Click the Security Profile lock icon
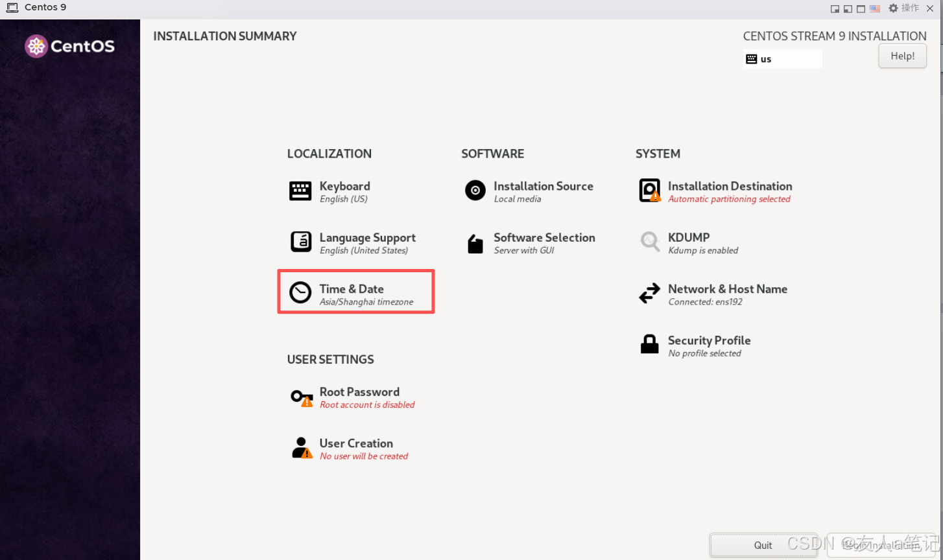Image resolution: width=943 pixels, height=560 pixels. point(649,344)
